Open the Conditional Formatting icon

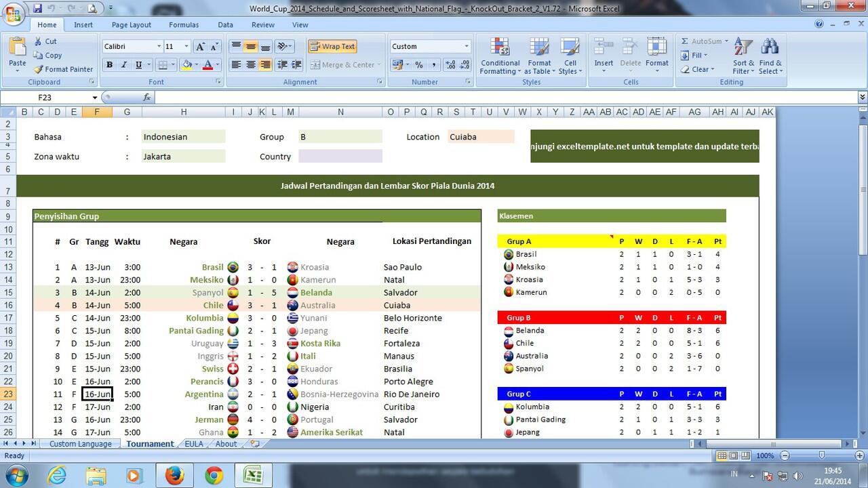[x=500, y=47]
